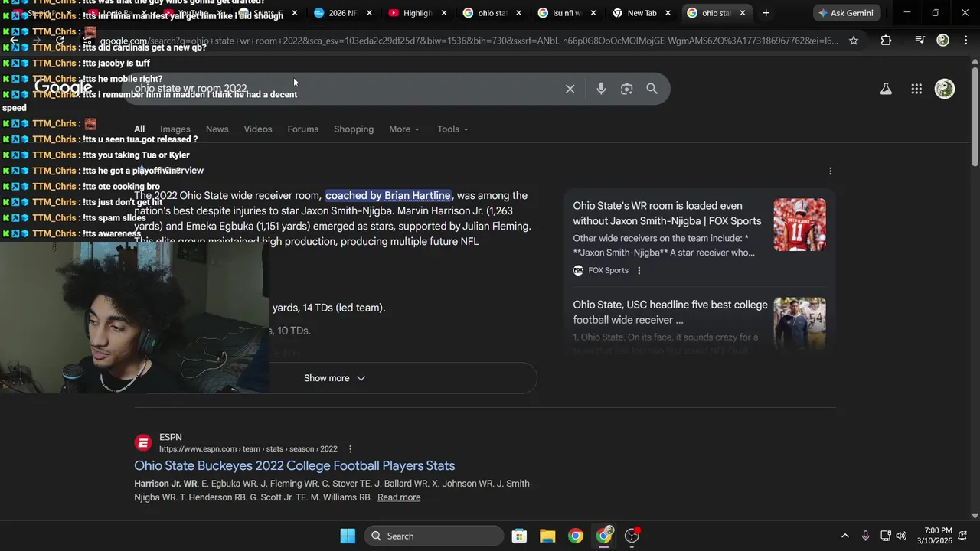980x551 pixels.
Task: Expand the Tools dropdown
Action: point(452,129)
